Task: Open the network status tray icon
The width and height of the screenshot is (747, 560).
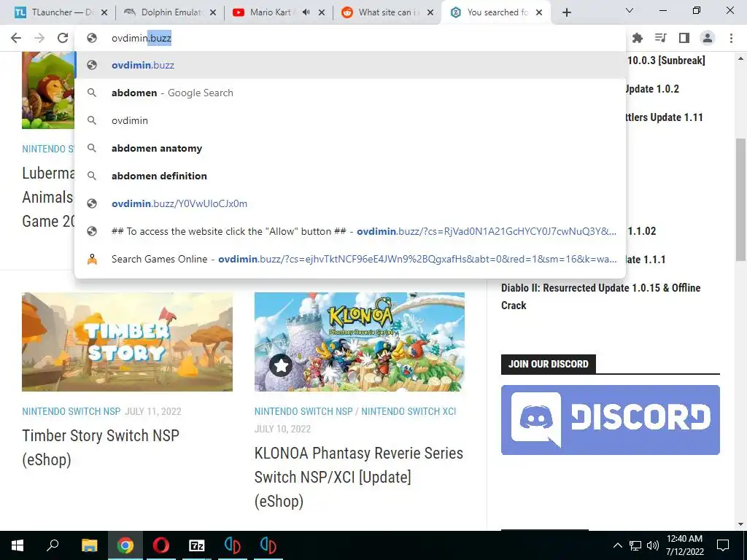Action: 635,545
